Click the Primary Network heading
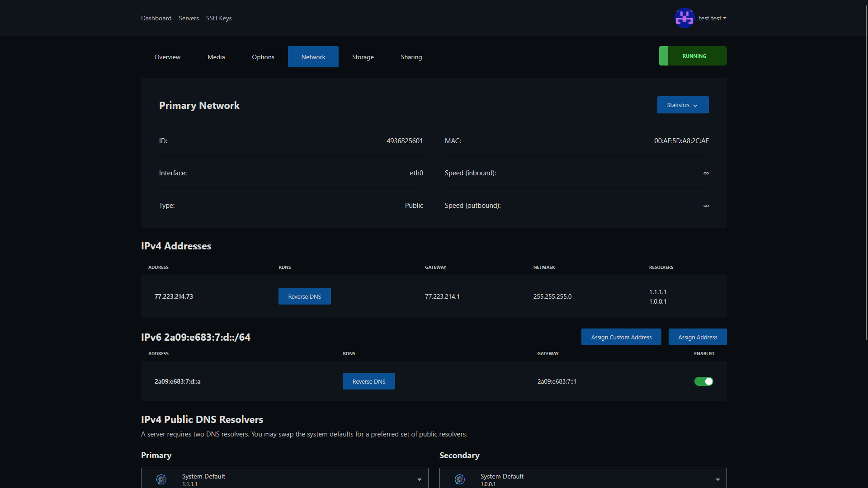 click(x=199, y=105)
